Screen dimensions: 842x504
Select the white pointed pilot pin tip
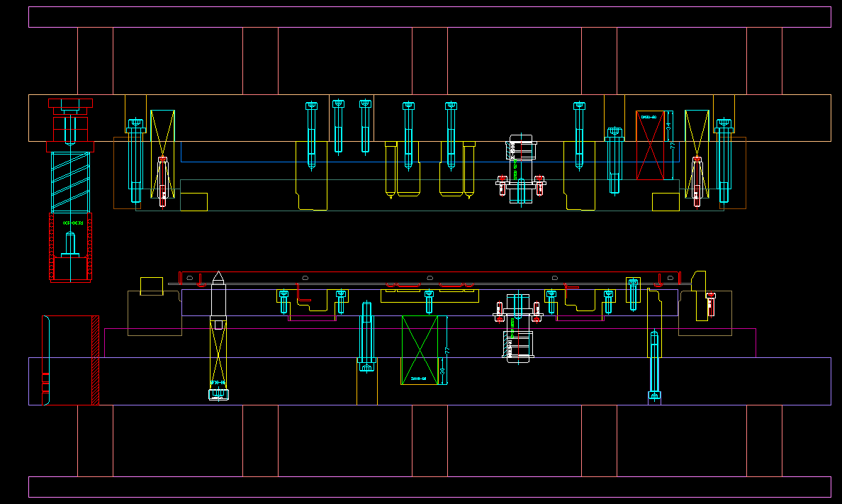[x=218, y=276]
